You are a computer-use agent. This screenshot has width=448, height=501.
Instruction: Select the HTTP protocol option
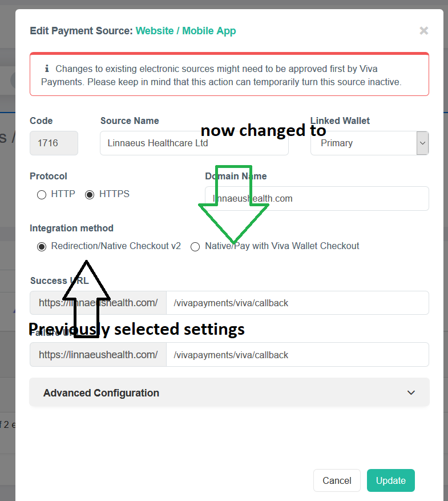pyautogui.click(x=41, y=194)
